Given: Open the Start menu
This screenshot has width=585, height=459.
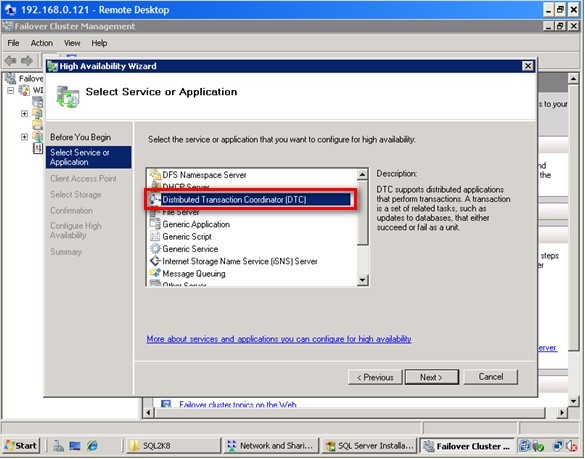Looking at the screenshot, I should tap(21, 446).
